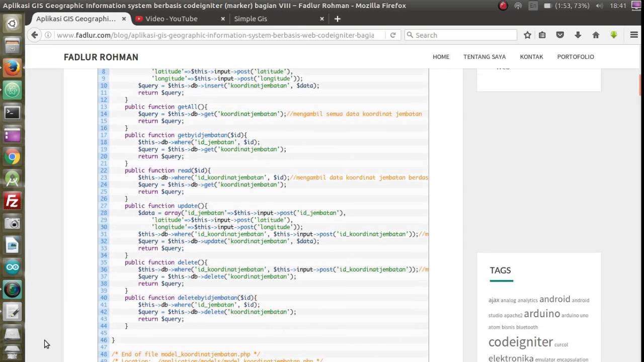Show bookmarks list icon
This screenshot has width=644, height=362.
point(542,35)
